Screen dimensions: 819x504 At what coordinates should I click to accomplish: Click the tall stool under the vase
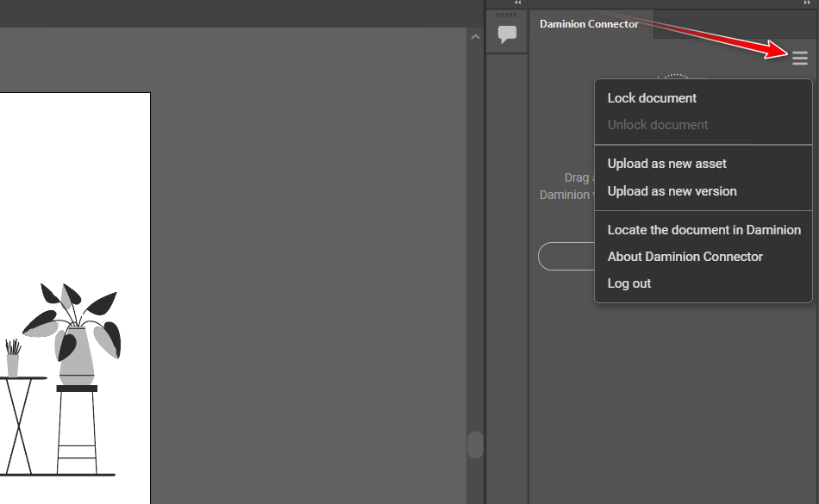pyautogui.click(x=77, y=431)
